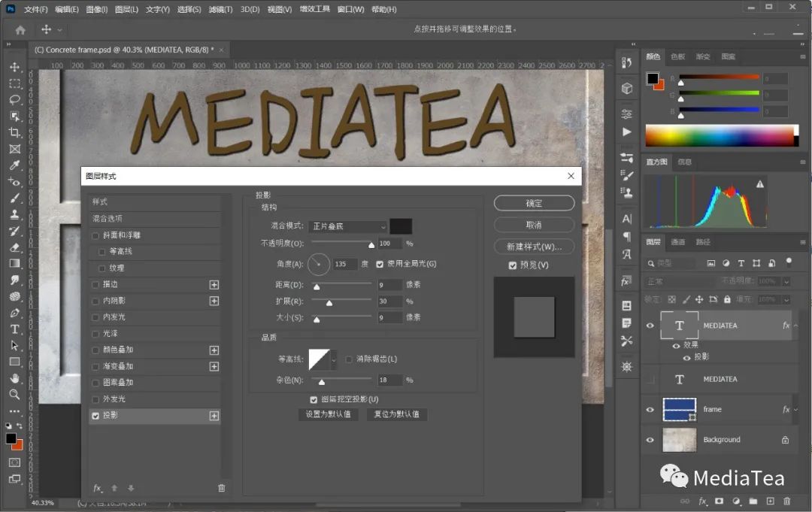This screenshot has width=812, height=512.
Task: Click the 确定 (OK) button
Action: [x=534, y=203]
